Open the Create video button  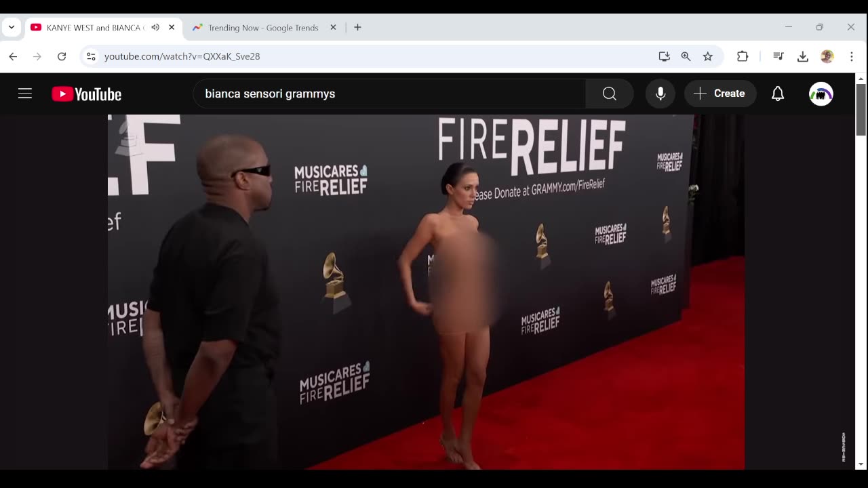pos(719,94)
